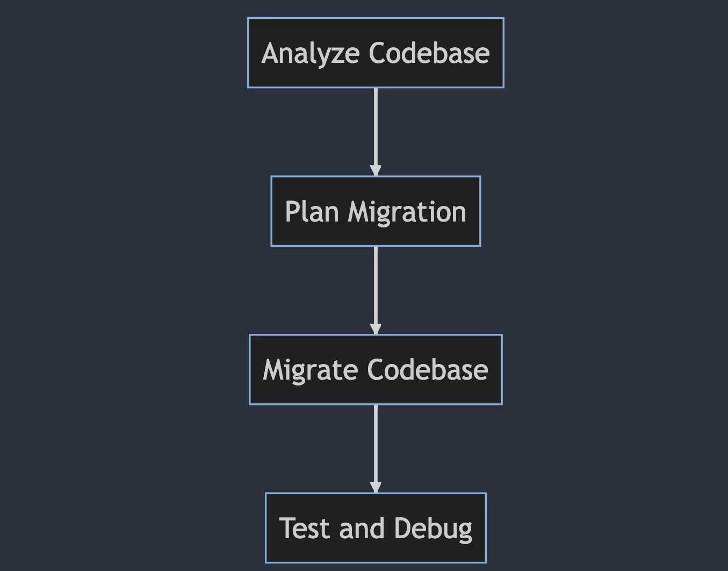Click the word "Test" in the bottom node

click(x=304, y=528)
